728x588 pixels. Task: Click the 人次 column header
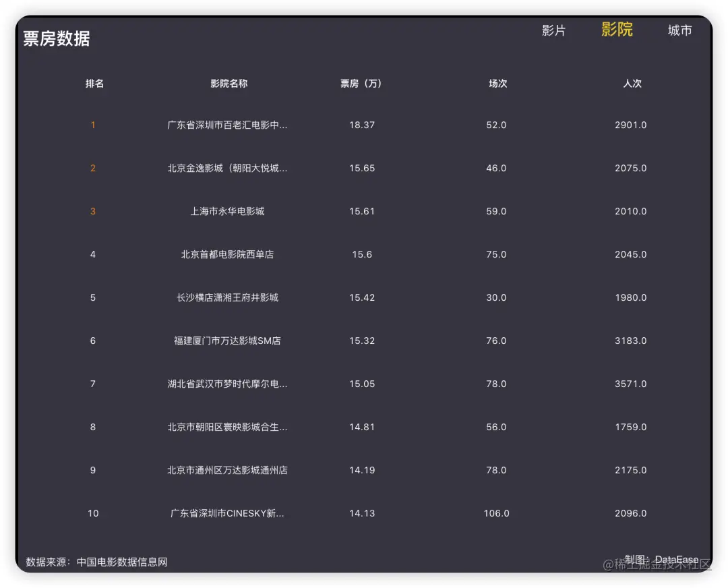pos(632,84)
